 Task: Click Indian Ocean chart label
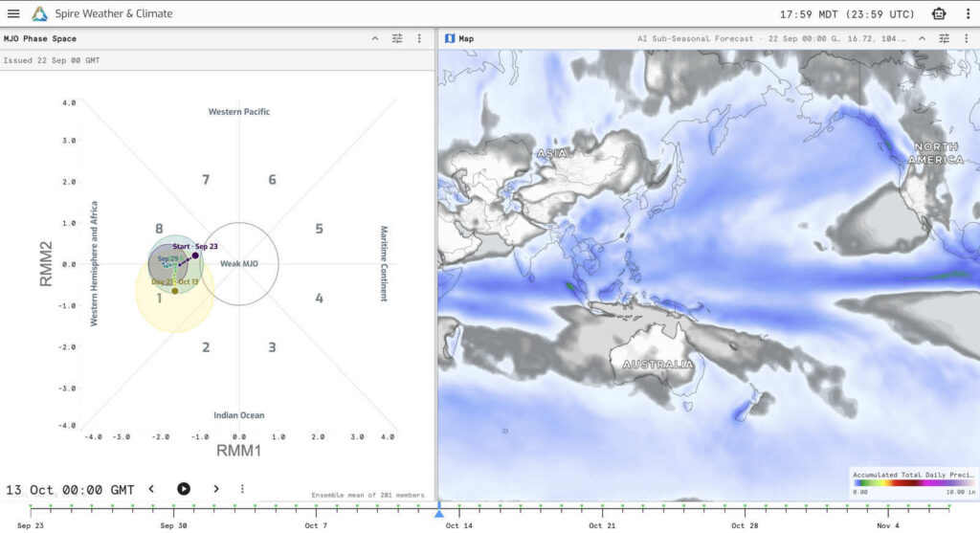coord(238,415)
